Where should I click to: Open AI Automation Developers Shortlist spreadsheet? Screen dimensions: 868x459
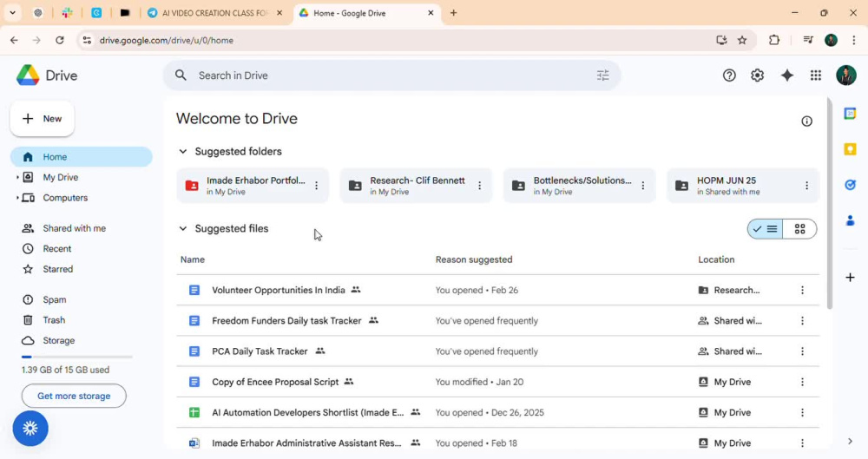(x=308, y=412)
